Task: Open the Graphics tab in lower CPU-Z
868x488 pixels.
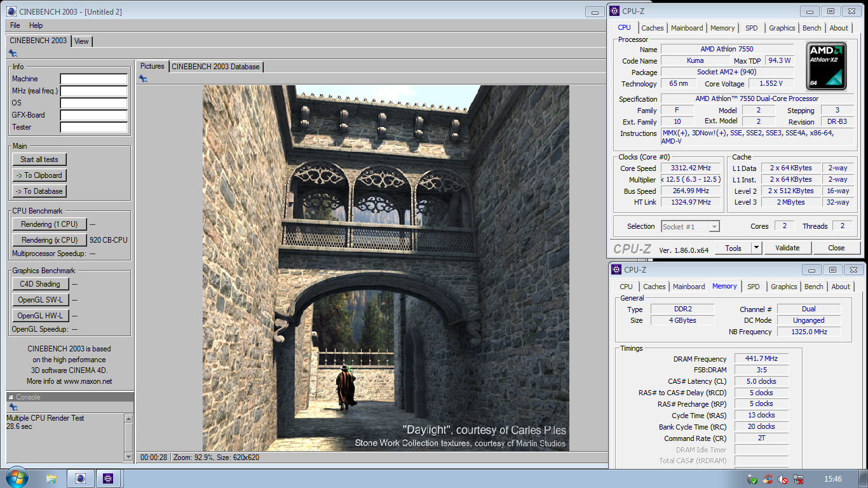Action: (783, 287)
